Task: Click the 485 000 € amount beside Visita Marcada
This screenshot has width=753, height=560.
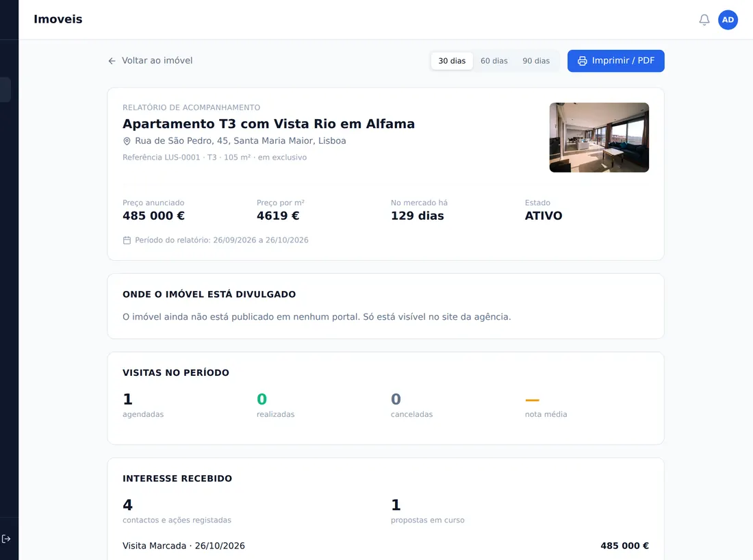Action: pyautogui.click(x=624, y=546)
